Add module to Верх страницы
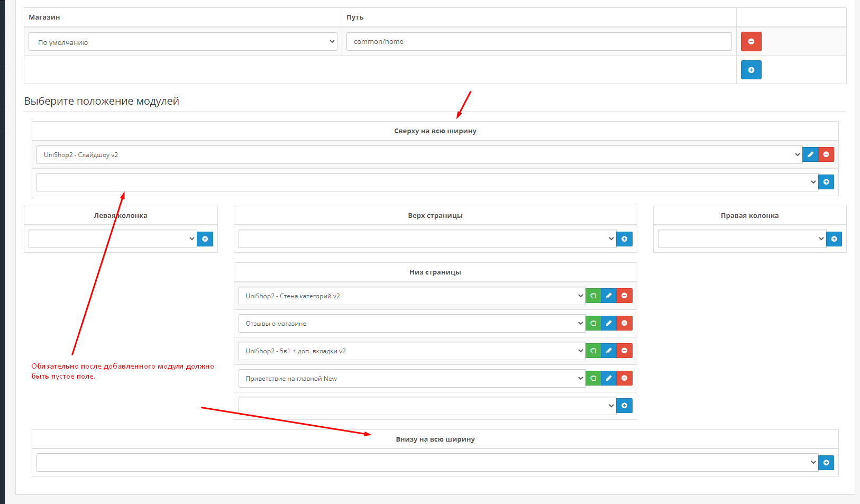 point(624,239)
